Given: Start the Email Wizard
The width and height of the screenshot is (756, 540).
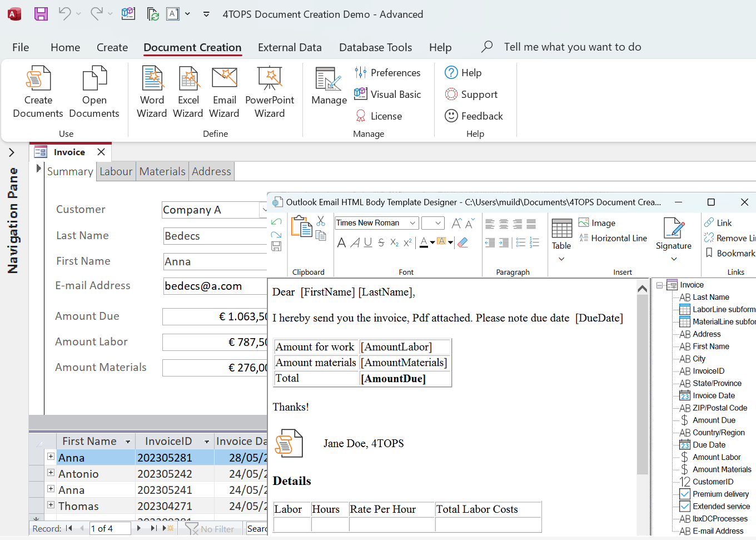Looking at the screenshot, I should coord(225,92).
